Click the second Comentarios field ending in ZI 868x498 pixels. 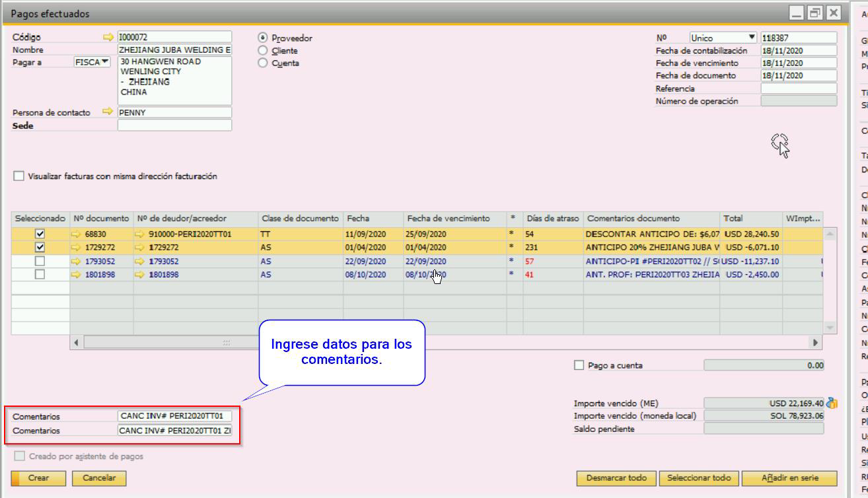pos(174,431)
